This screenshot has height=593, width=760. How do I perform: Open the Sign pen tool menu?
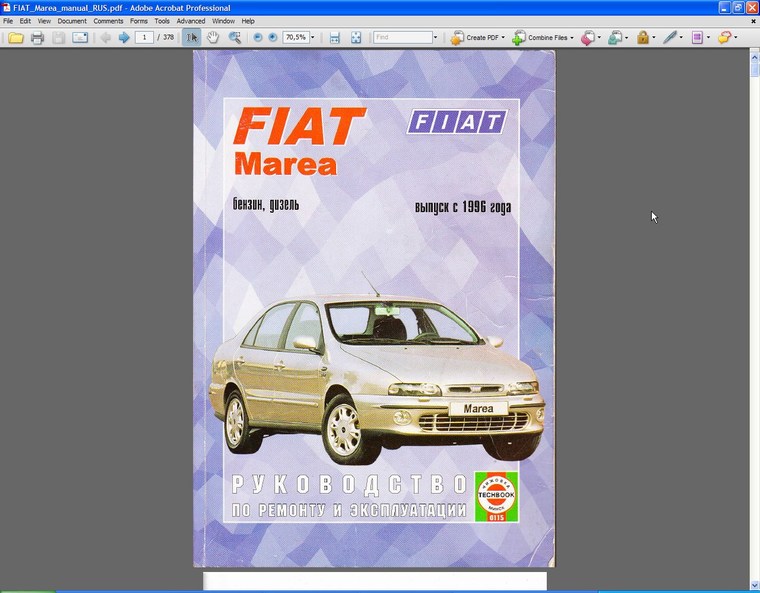pyautogui.click(x=673, y=38)
